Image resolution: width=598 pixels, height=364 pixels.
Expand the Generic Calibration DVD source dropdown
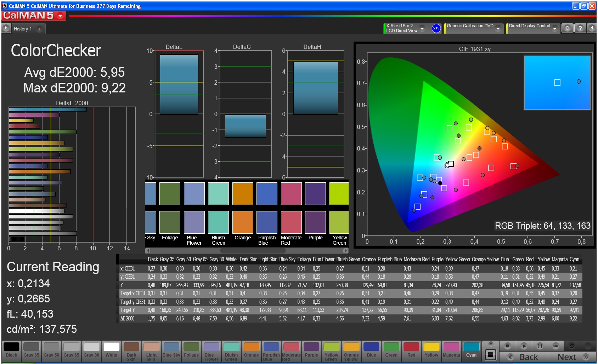pyautogui.click(x=498, y=28)
